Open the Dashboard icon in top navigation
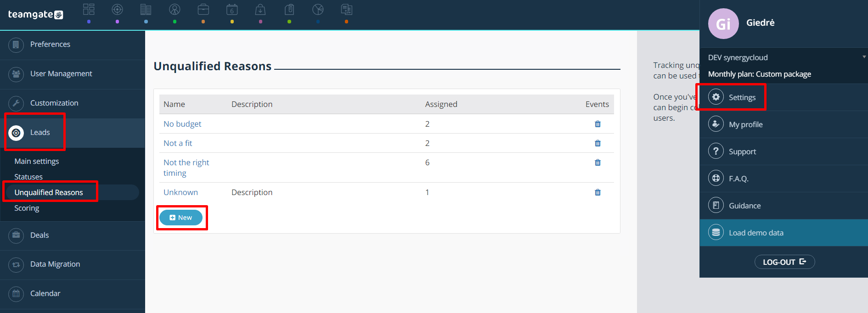 point(89,9)
